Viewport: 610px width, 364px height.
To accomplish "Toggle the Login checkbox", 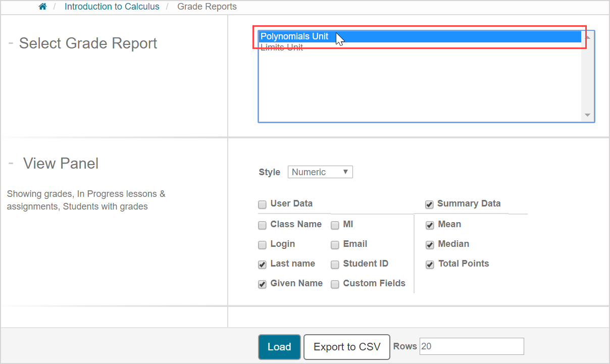I will click(x=262, y=245).
